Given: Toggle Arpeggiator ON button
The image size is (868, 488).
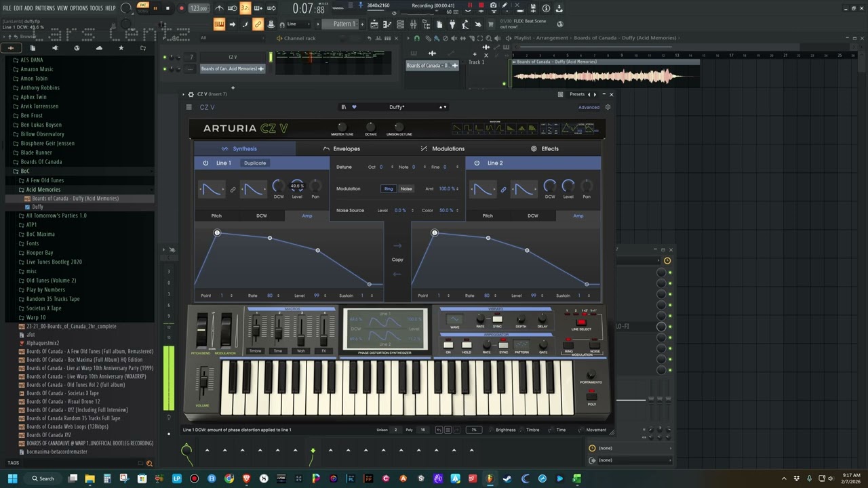Looking at the screenshot, I should 448,345.
